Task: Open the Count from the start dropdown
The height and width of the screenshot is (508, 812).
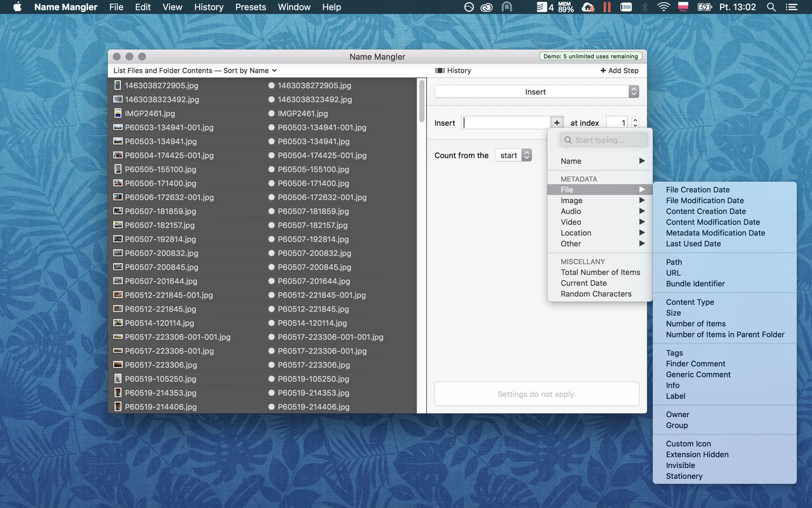Action: coord(514,155)
